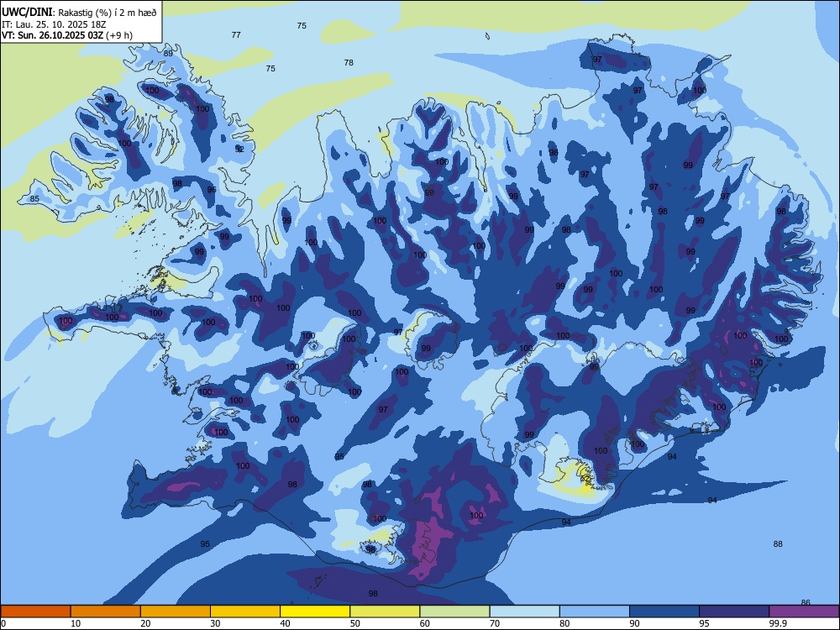Click the humidity value '96' on the map
The image size is (840, 630).
click(x=212, y=190)
